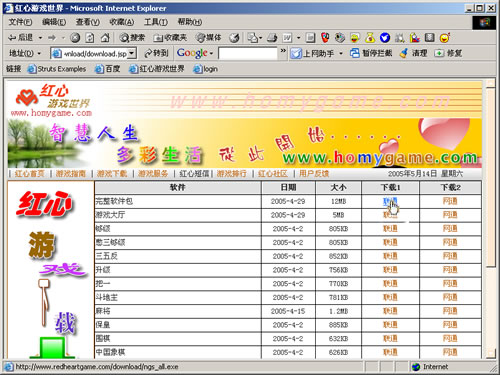Open the 地址 label dropdown arrow
Viewport: 500px width, 375px height.
(x=39, y=53)
